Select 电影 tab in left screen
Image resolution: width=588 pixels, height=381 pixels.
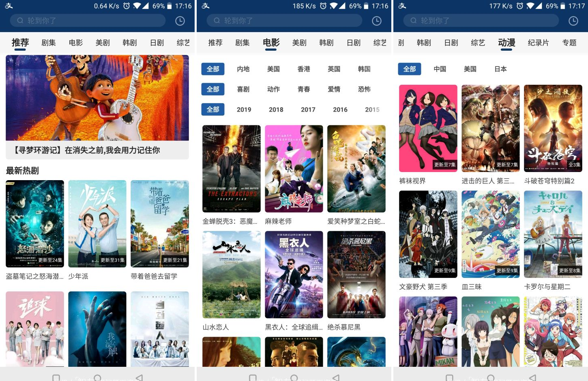tap(76, 43)
